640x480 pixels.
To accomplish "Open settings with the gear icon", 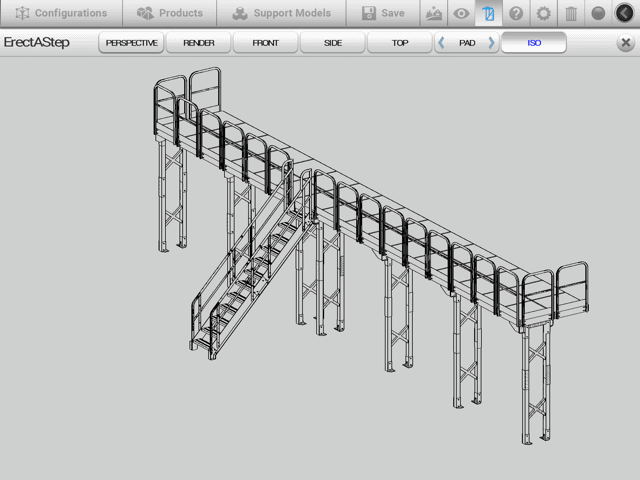I will click(x=543, y=14).
